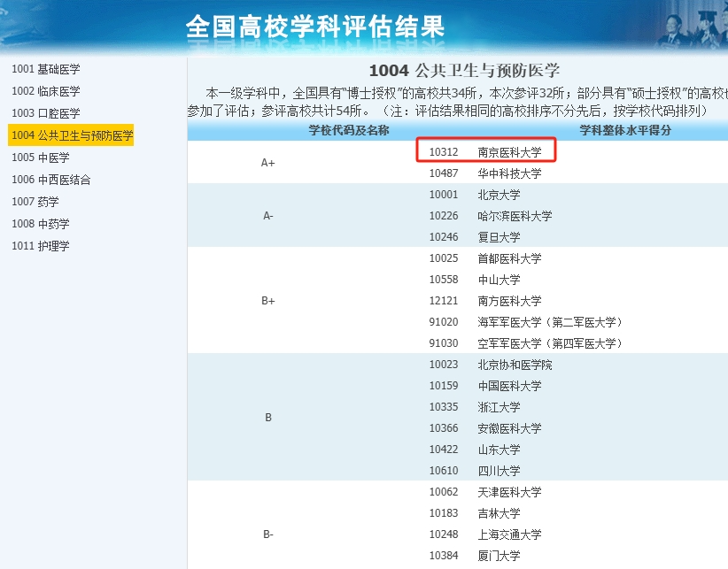
Task: Open 1011 护理学 category
Action: click(x=41, y=246)
